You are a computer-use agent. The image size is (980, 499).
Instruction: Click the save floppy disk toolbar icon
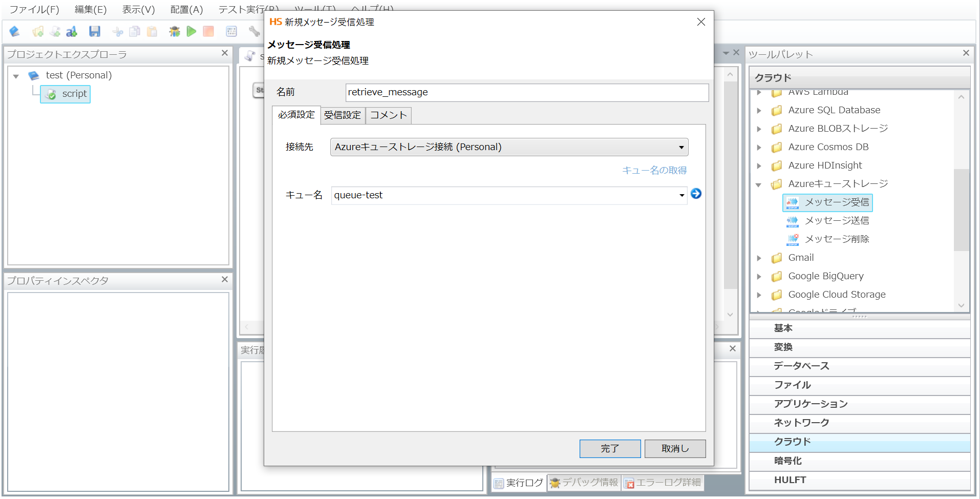click(95, 32)
